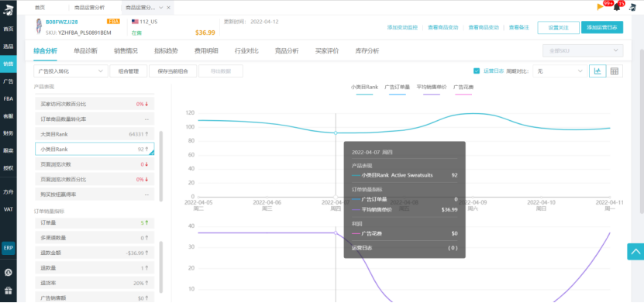Toggle the 广告订单量 legend series
644x303 pixels.
tap(397, 89)
